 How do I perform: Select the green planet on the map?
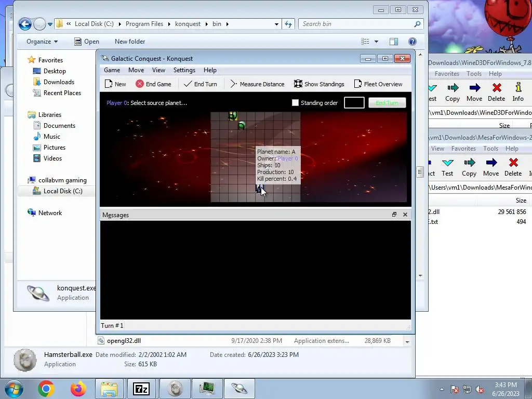241,126
